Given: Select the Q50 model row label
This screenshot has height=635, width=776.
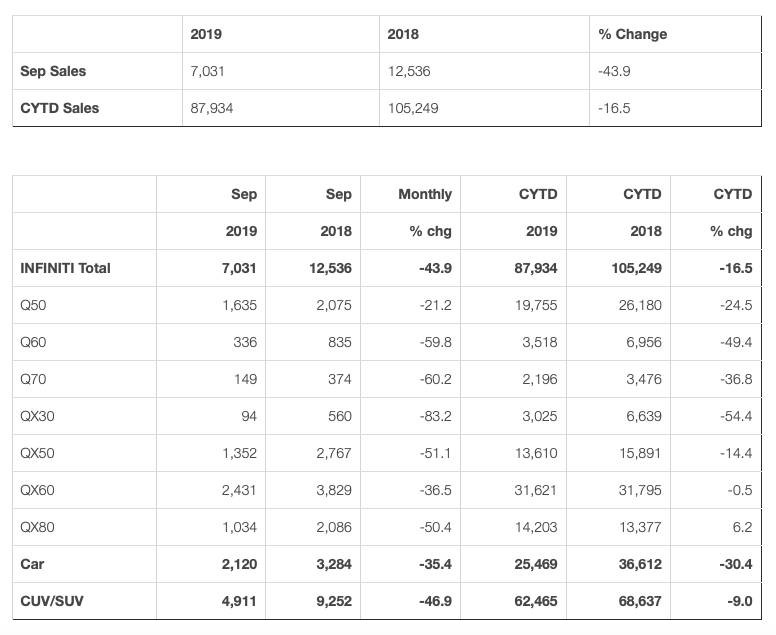Looking at the screenshot, I should click(33, 305).
